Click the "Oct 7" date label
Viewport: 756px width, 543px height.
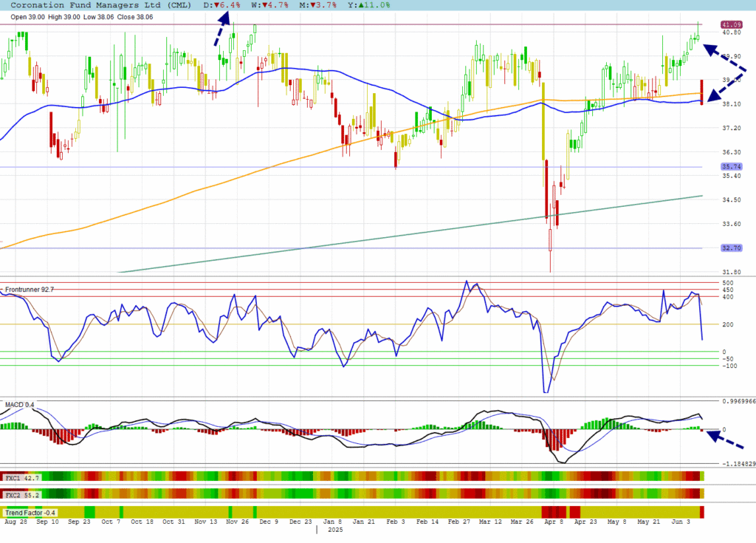[x=111, y=522]
